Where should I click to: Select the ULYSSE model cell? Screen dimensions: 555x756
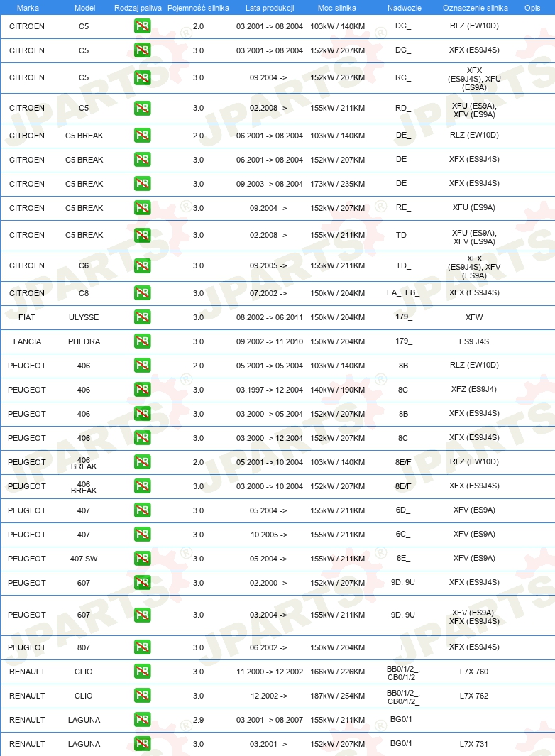pos(84,317)
